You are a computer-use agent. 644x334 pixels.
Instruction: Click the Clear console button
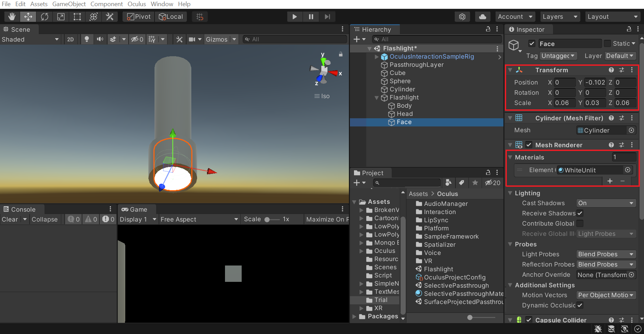(x=10, y=219)
